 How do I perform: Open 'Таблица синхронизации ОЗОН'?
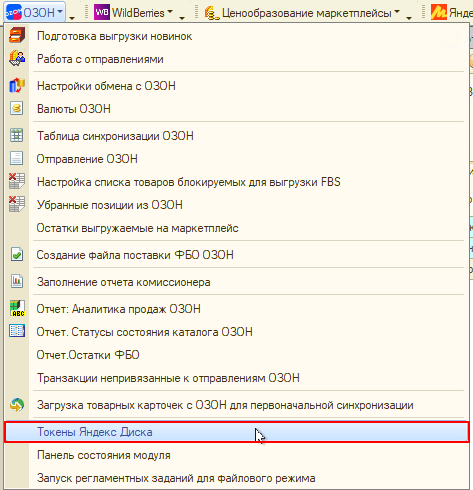pos(236,136)
